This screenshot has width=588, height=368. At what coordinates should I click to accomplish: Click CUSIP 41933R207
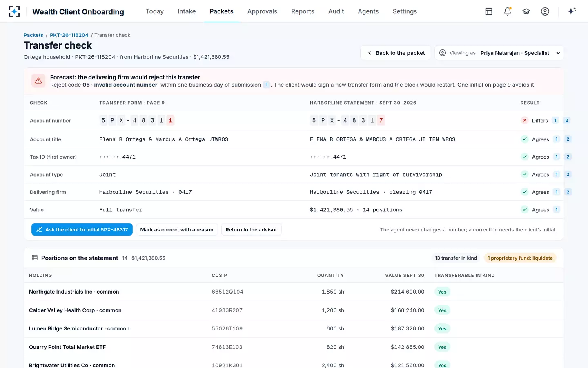pyautogui.click(x=227, y=310)
